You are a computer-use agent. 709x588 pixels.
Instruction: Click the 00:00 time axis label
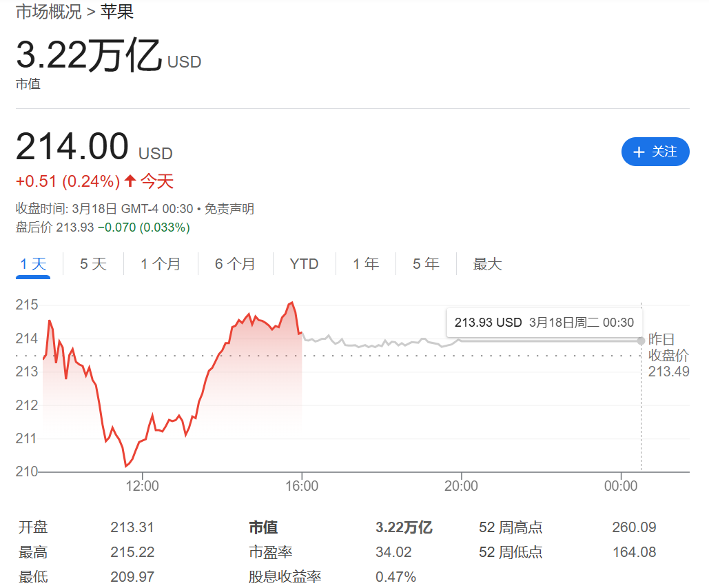621,486
